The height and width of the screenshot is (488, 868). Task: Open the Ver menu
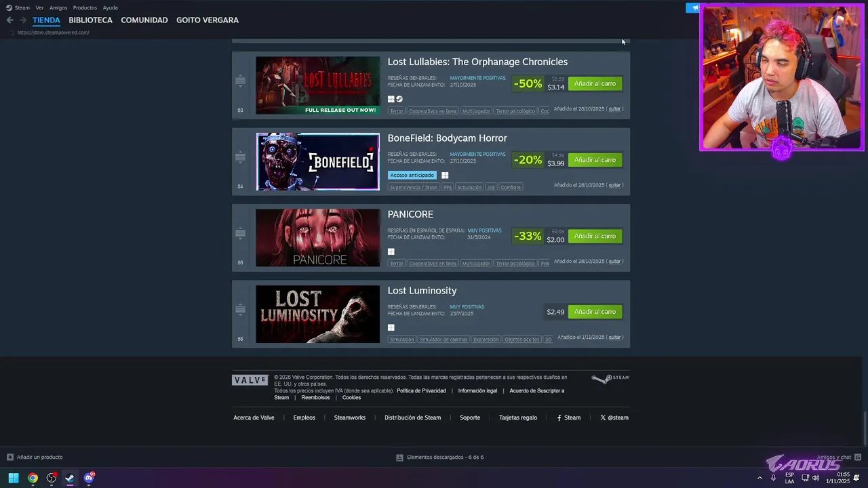39,7
